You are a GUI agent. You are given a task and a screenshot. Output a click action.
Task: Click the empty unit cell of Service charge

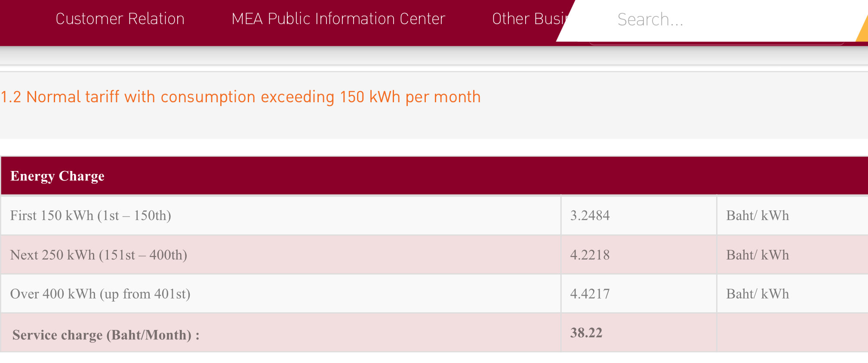(792, 333)
